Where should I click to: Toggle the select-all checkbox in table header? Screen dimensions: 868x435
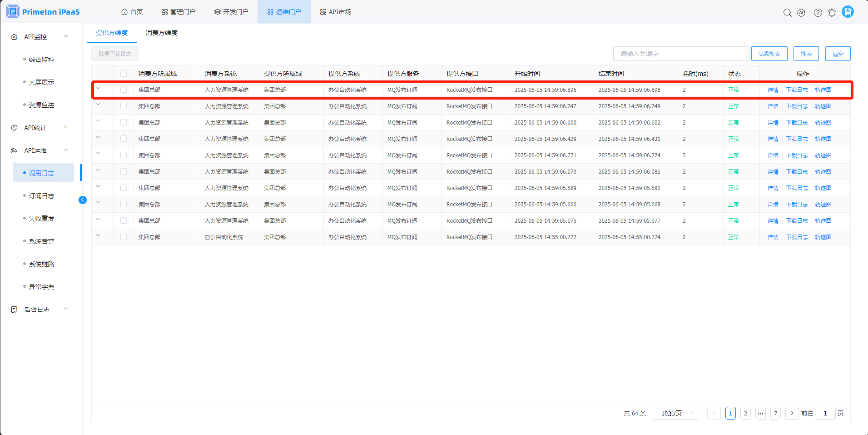124,74
